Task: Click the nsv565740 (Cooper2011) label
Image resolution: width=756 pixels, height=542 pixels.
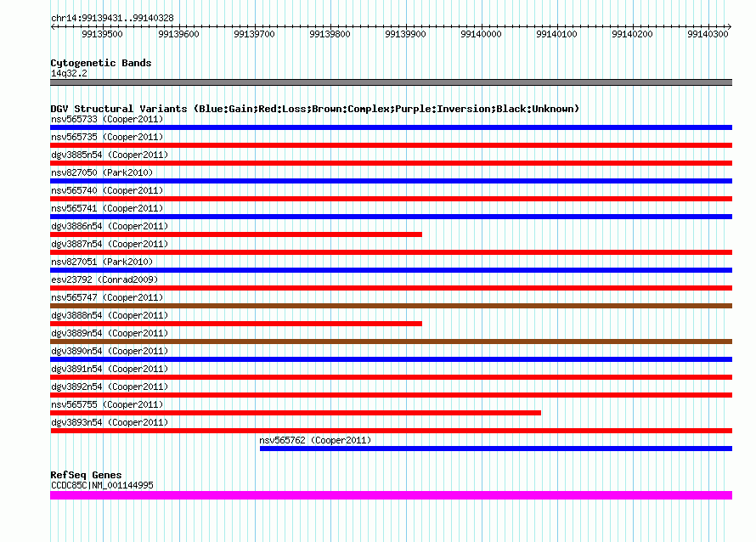Action: [107, 190]
